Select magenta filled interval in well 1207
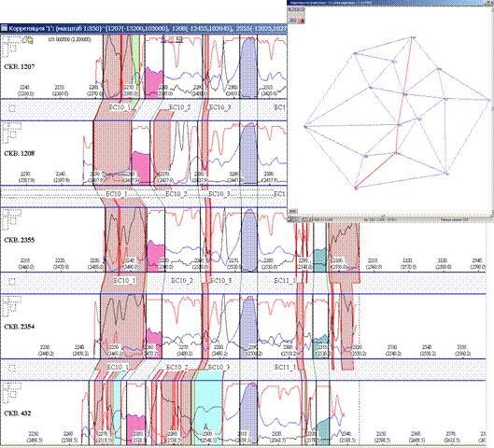Viewport: 494px width, 448px height. pyautogui.click(x=154, y=82)
